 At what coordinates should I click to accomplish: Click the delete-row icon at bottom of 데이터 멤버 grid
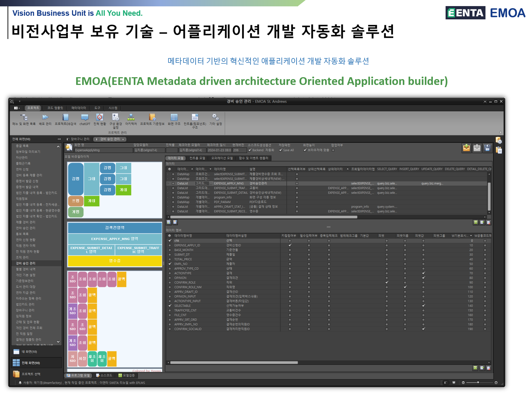click(x=489, y=368)
